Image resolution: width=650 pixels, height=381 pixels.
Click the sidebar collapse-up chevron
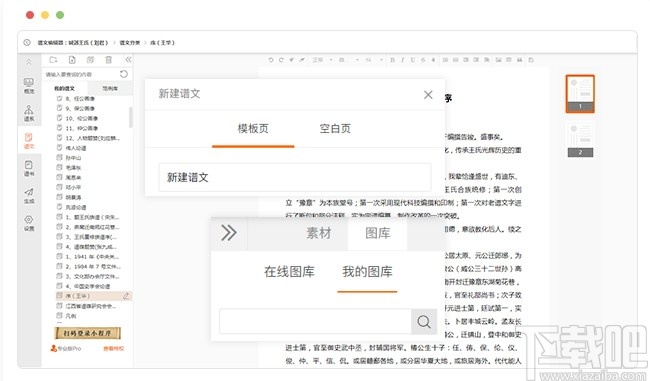pos(29,62)
